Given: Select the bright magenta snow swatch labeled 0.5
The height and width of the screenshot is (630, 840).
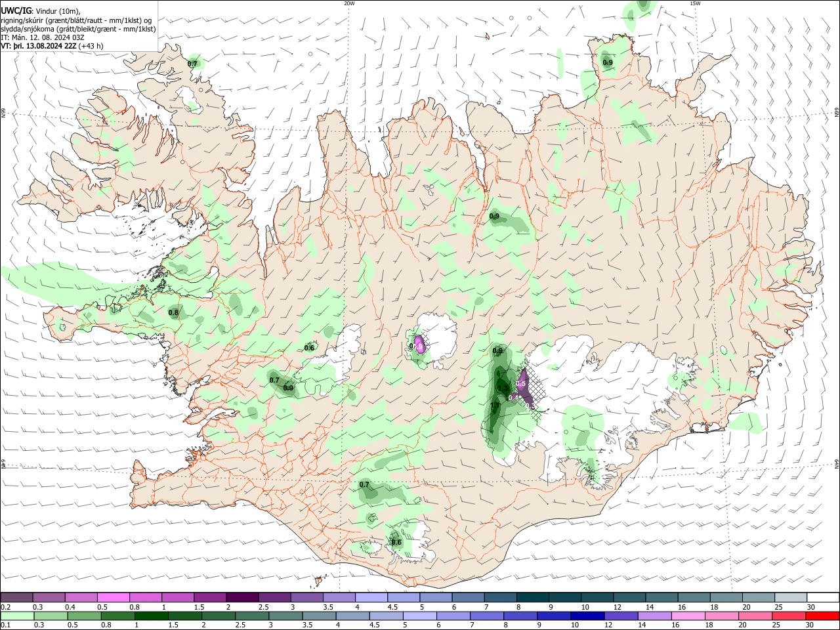Looking at the screenshot, I should point(113,597).
